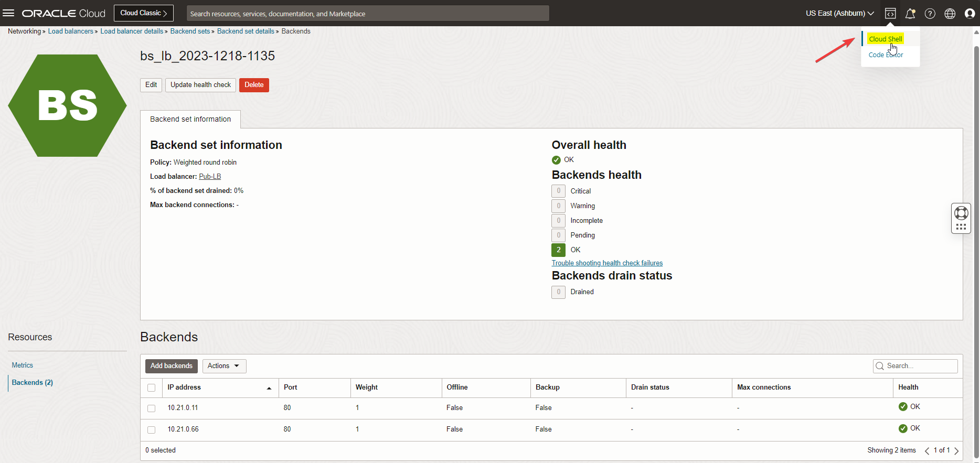
Task: Open the help question mark icon
Action: tap(930, 14)
